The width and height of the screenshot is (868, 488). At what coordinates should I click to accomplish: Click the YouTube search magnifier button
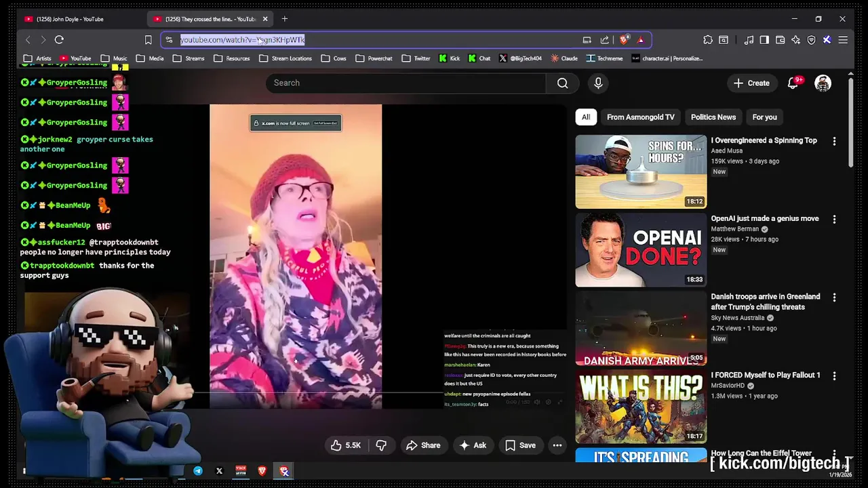pos(562,83)
